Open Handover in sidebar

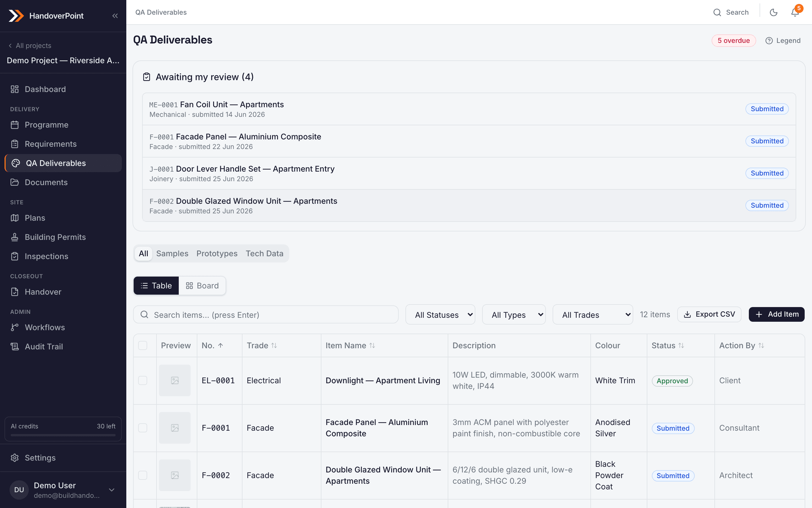pyautogui.click(x=63, y=292)
